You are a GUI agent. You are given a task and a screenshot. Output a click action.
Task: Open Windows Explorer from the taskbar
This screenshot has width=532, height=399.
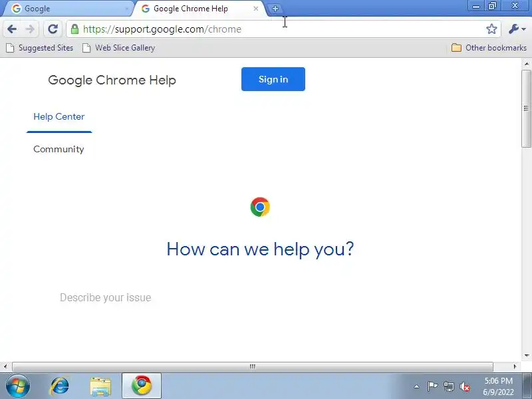tap(100, 386)
